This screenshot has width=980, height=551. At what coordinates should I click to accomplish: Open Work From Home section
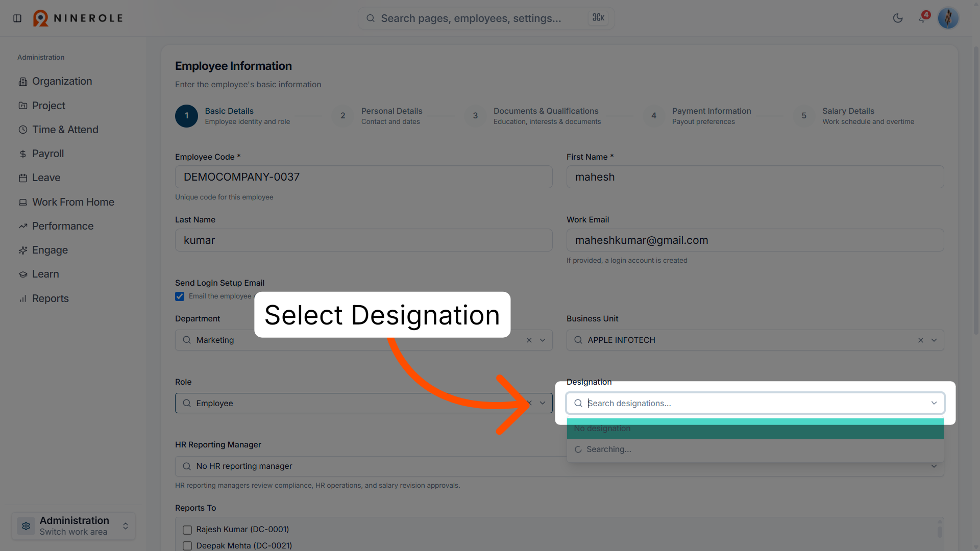(x=73, y=202)
